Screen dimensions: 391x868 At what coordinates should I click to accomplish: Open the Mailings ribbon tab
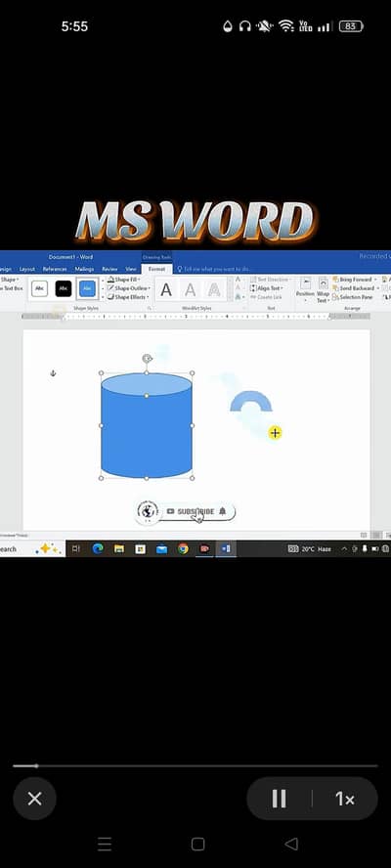(x=84, y=269)
